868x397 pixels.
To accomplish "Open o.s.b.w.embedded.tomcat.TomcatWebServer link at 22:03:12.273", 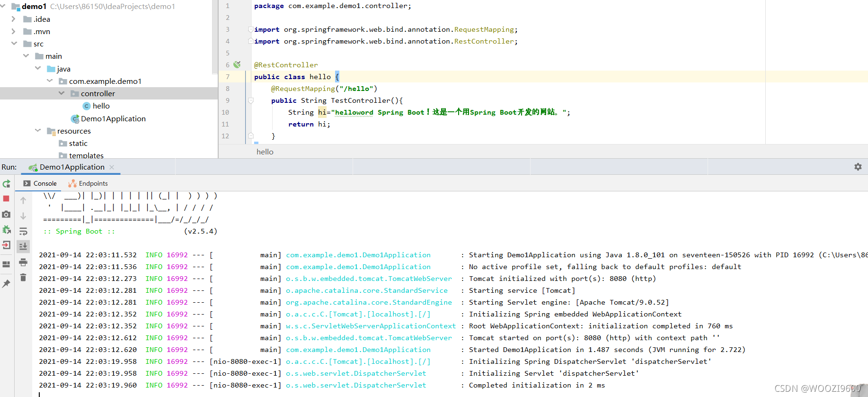I will [x=369, y=279].
